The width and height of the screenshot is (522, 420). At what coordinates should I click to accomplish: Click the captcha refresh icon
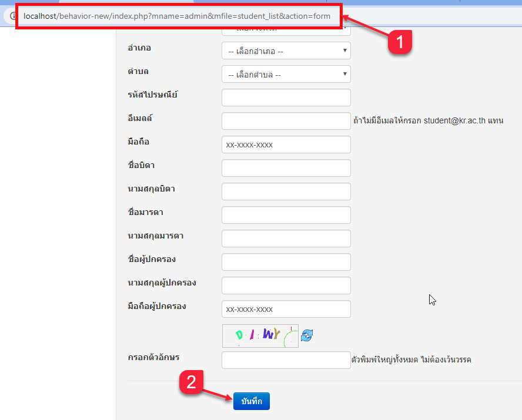(x=307, y=335)
